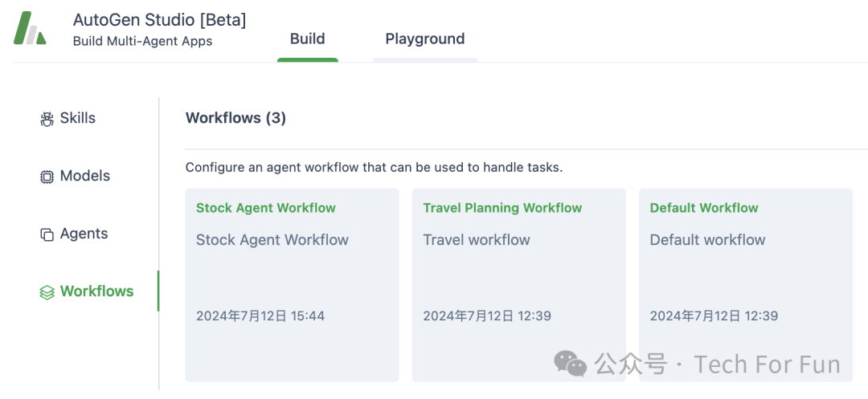Click the Workflows layers icon in sidebar
The height and width of the screenshot is (399, 868).
pos(47,291)
